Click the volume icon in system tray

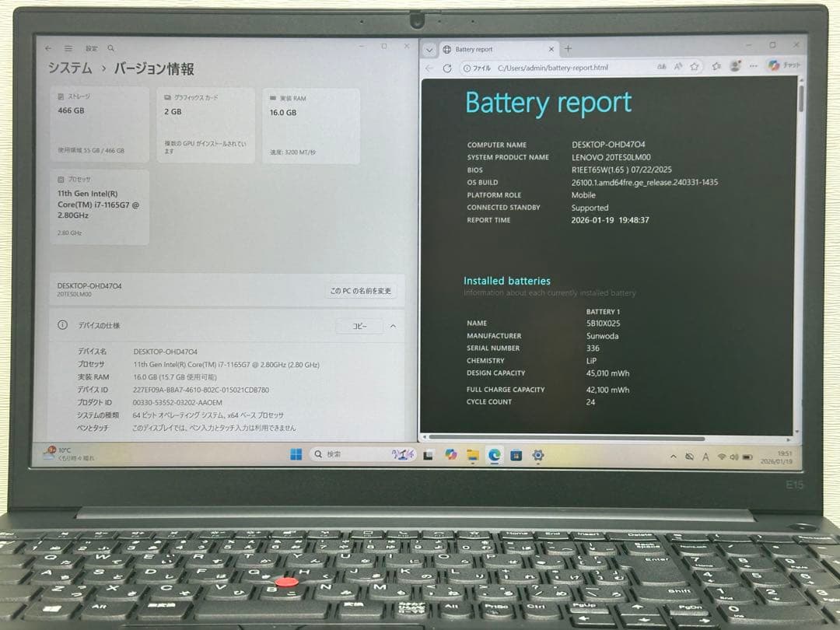[x=733, y=456]
